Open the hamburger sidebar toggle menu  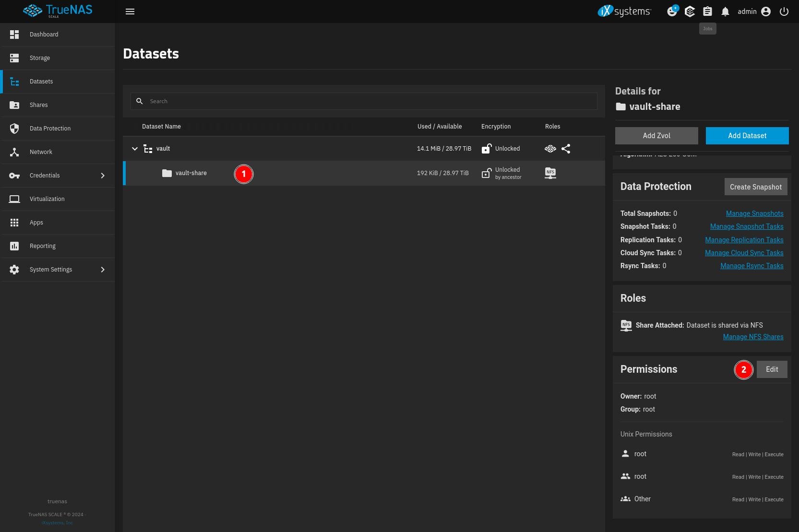click(x=130, y=12)
